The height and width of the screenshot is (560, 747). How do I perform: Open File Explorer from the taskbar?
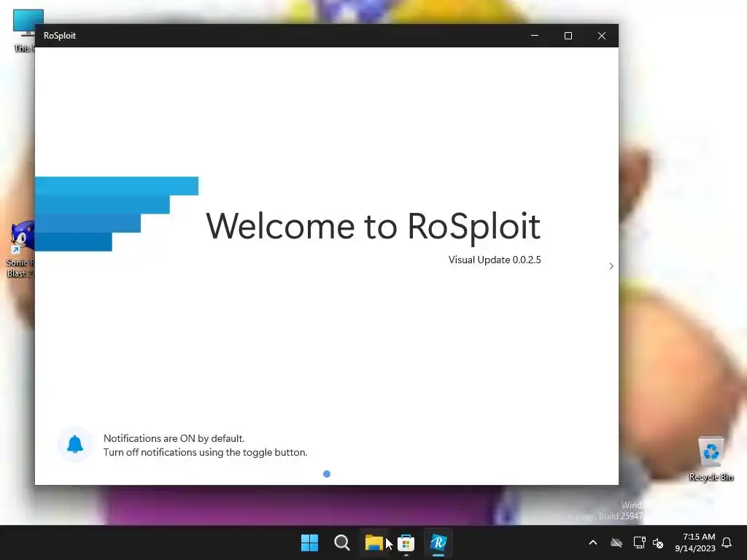coord(374,542)
